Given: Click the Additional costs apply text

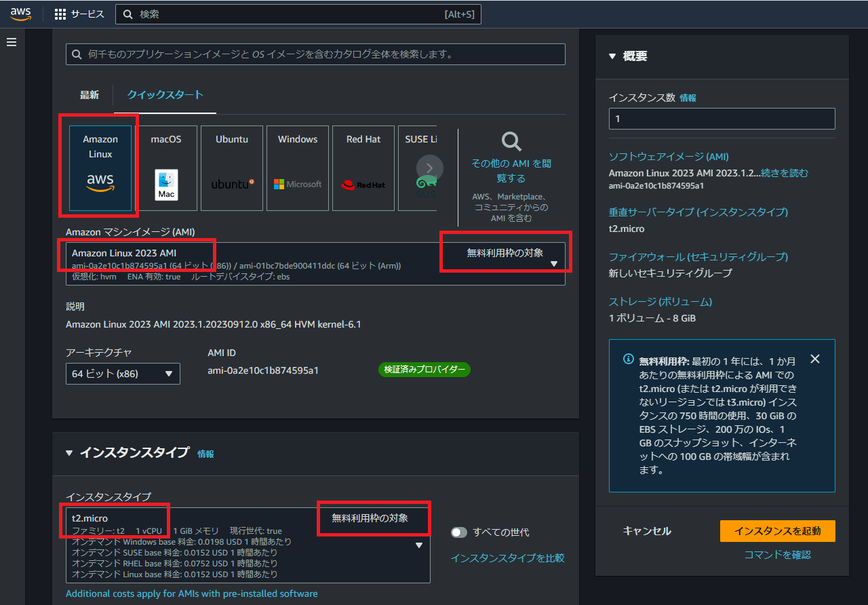Looking at the screenshot, I should (192, 593).
